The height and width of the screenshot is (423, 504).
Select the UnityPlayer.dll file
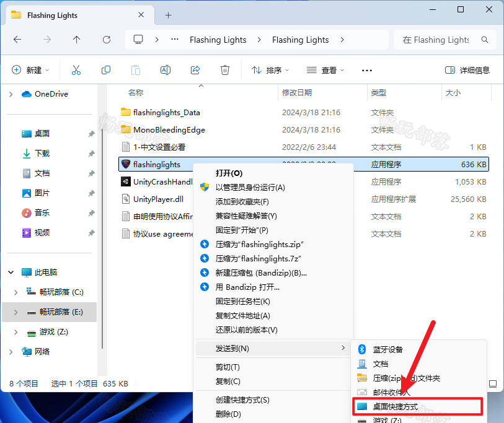158,199
